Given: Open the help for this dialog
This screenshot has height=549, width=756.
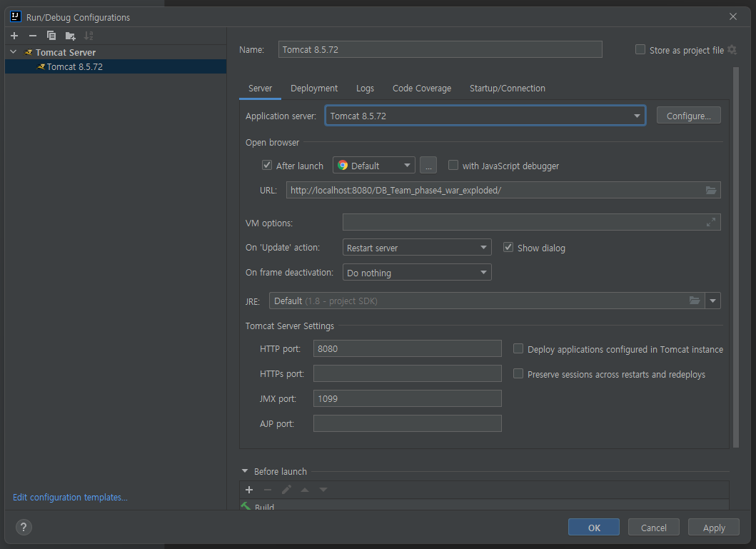Looking at the screenshot, I should click(x=24, y=527).
